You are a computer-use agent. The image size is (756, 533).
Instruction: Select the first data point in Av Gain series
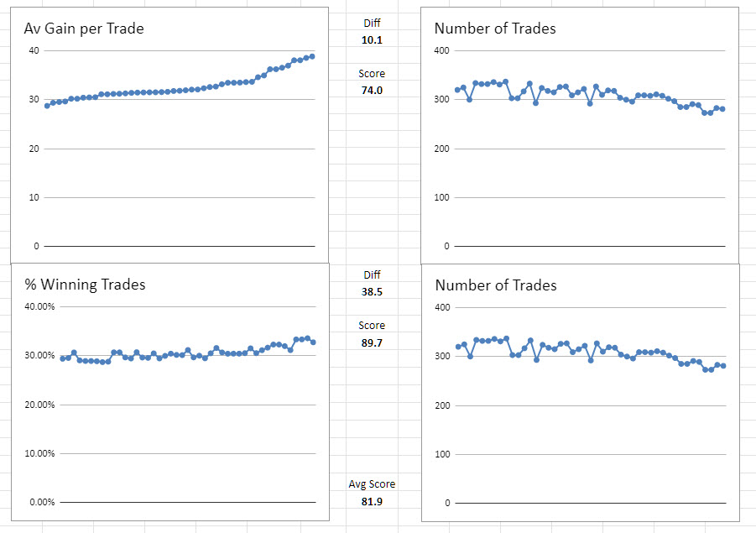click(47, 106)
